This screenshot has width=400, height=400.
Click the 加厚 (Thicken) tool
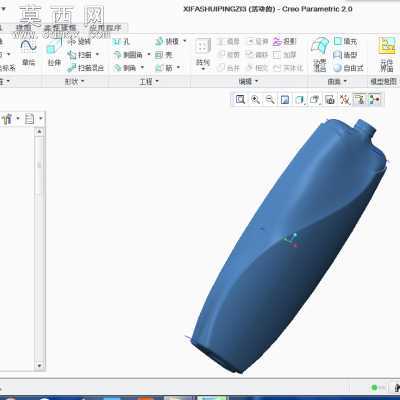284,54
